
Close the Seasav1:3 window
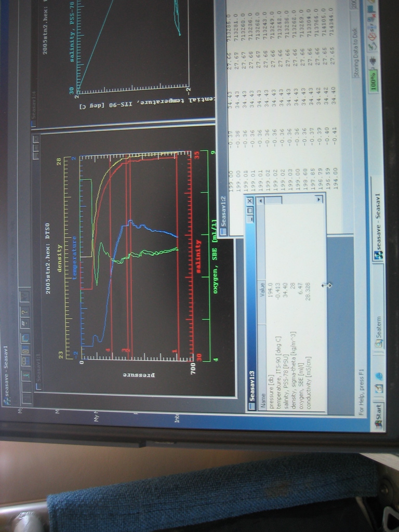coord(250,201)
